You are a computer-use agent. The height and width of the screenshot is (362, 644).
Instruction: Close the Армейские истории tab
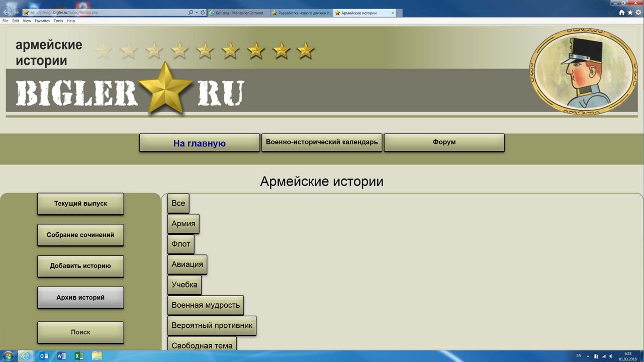coord(393,13)
